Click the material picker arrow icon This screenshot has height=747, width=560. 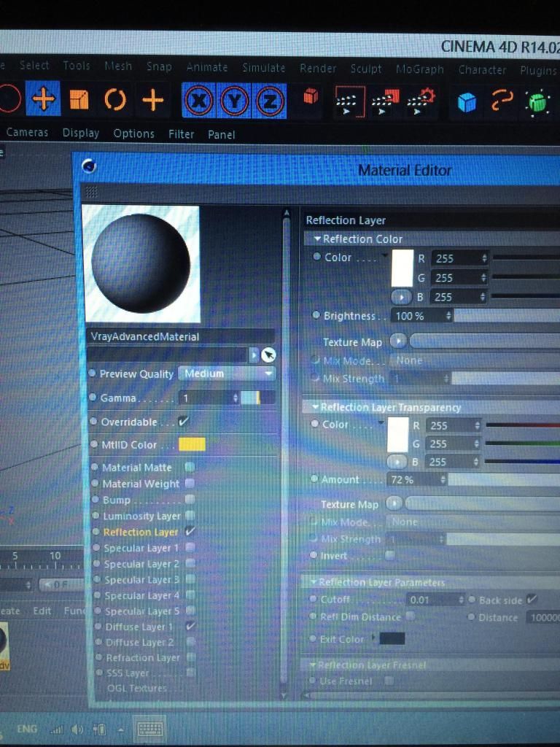(268, 355)
